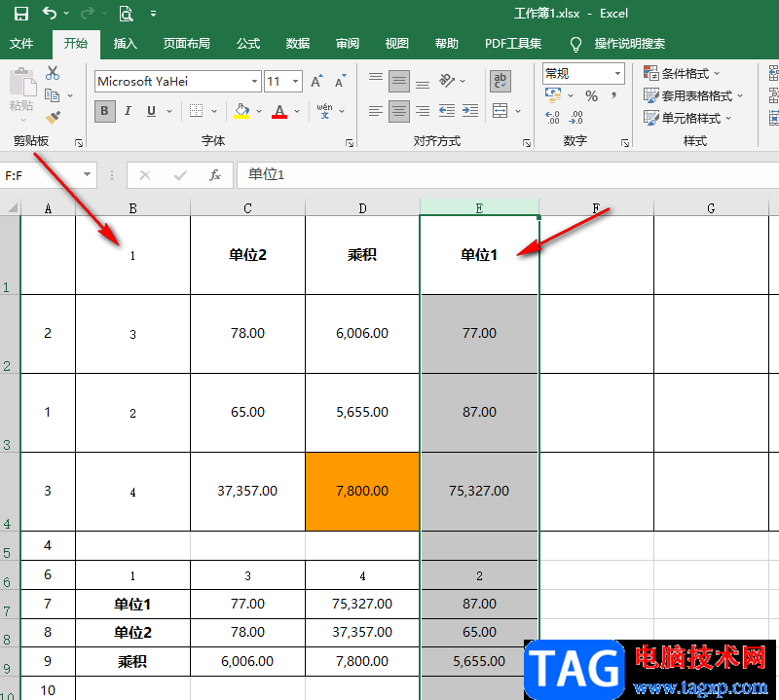This screenshot has height=700, width=779.
Task: Click the Insert Function fx button
Action: 214,175
